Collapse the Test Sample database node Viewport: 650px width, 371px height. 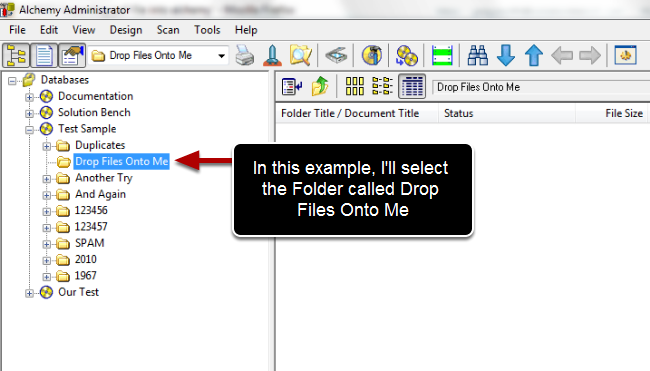click(x=29, y=130)
